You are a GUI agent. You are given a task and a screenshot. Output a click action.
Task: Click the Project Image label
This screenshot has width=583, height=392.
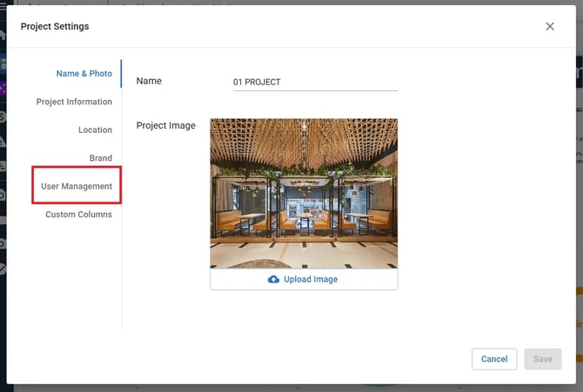(x=165, y=125)
